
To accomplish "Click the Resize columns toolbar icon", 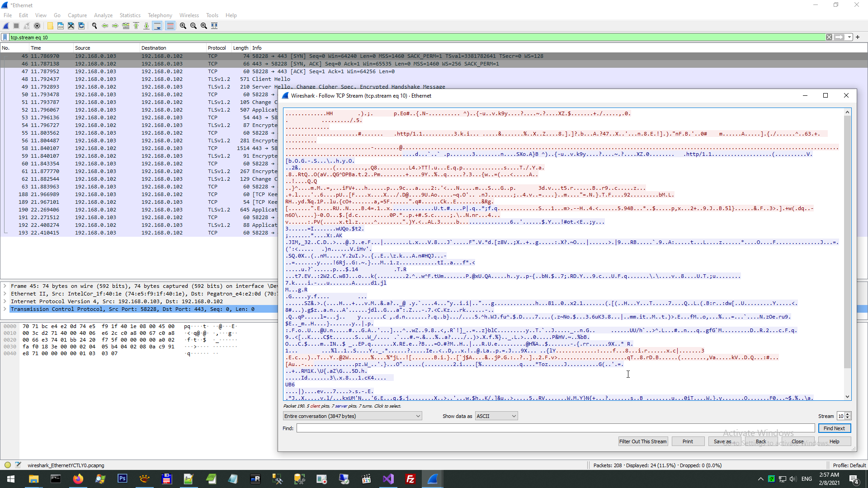I will click(214, 26).
